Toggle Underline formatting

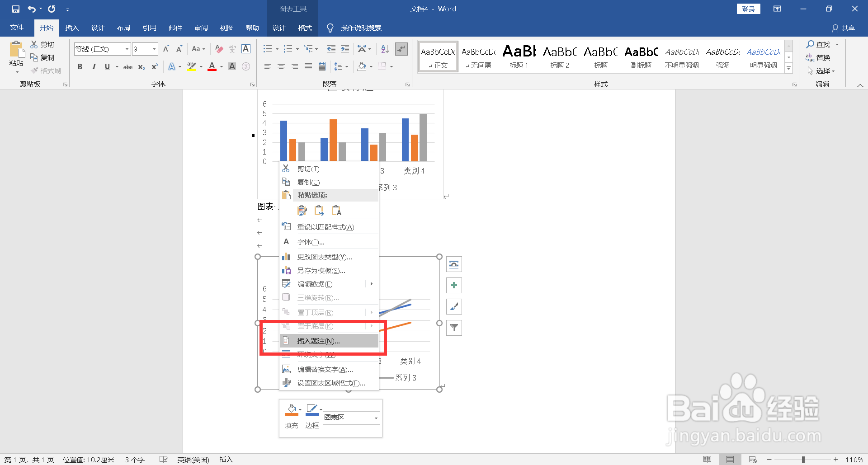pos(107,66)
